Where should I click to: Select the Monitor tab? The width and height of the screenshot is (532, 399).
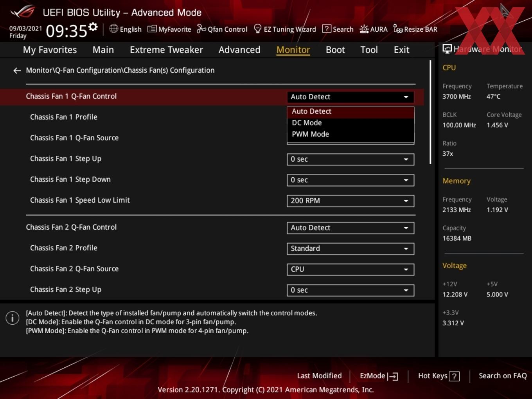pyautogui.click(x=293, y=50)
